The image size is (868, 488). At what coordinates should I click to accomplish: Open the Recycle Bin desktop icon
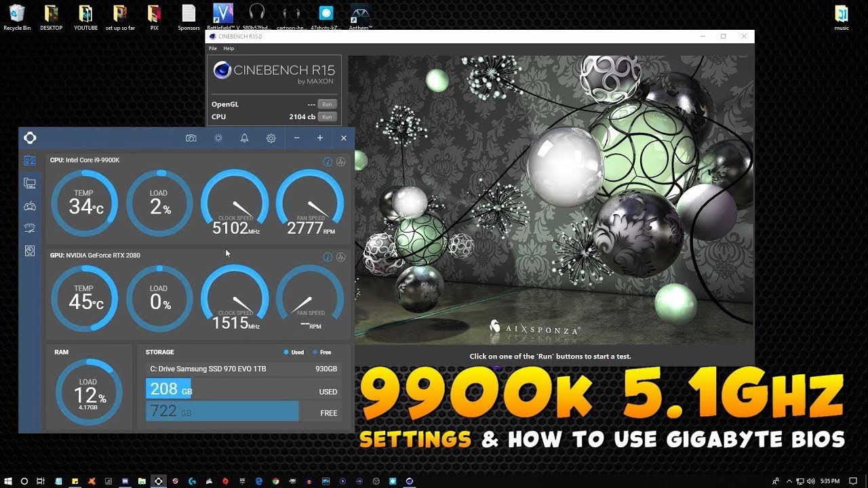coord(17,18)
